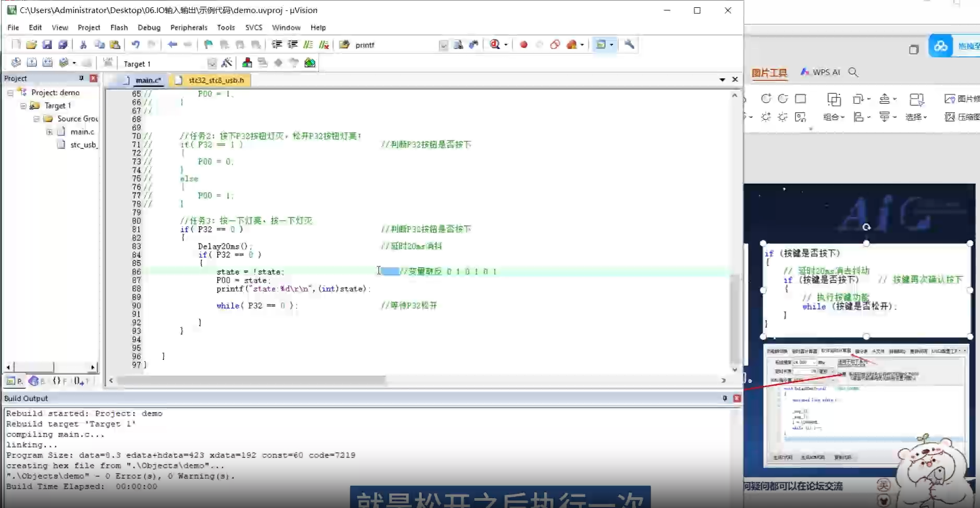Click the Rebuild all target files icon
This screenshot has height=508, width=980.
pos(47,63)
